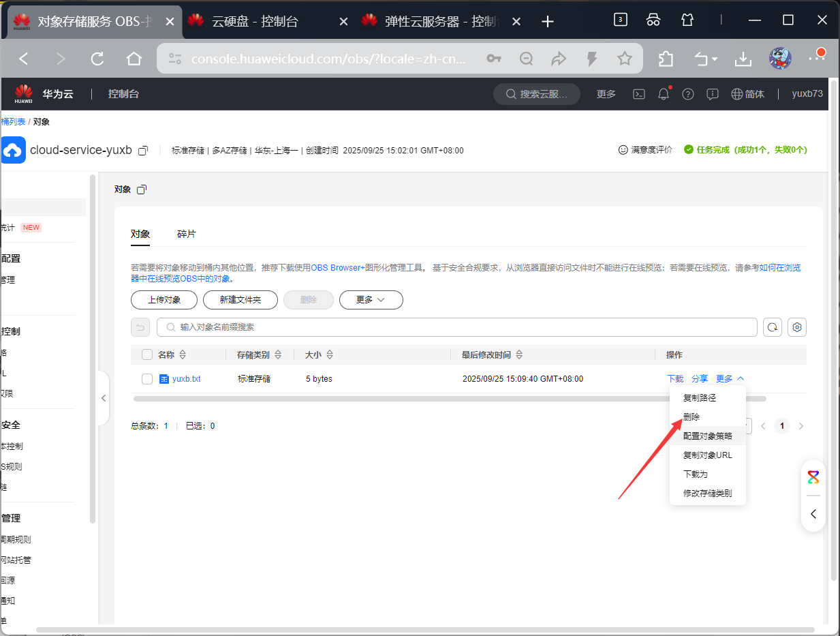Open feedback message icon
This screenshot has width=840, height=636.
[713, 94]
